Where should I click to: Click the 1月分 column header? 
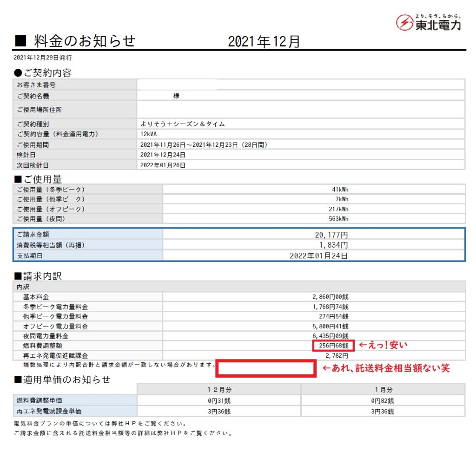point(383,389)
